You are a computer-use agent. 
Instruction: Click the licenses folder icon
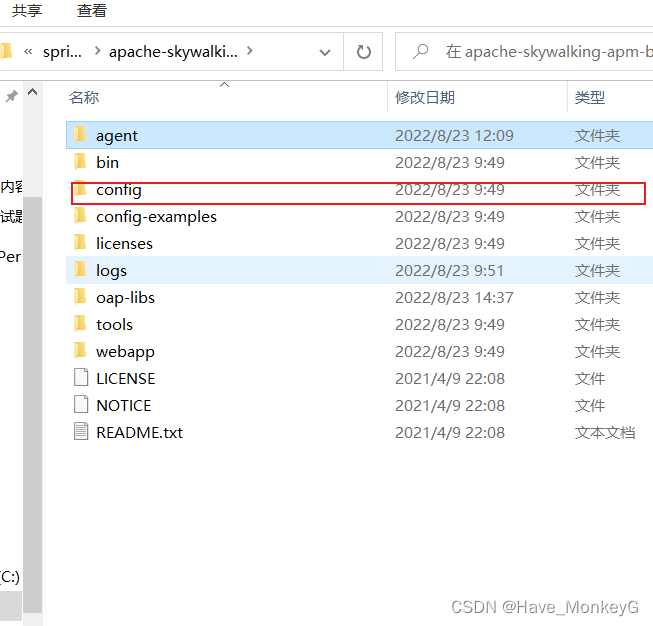point(80,243)
